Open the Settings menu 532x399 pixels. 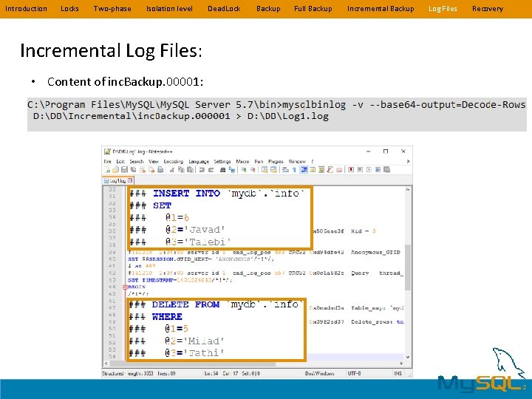[222, 162]
